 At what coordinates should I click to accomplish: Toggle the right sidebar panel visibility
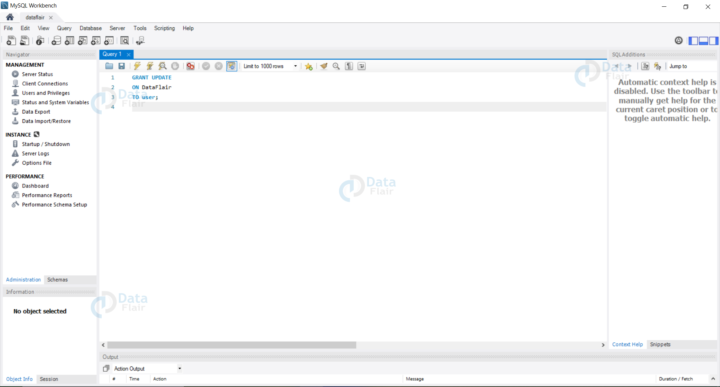click(713, 41)
